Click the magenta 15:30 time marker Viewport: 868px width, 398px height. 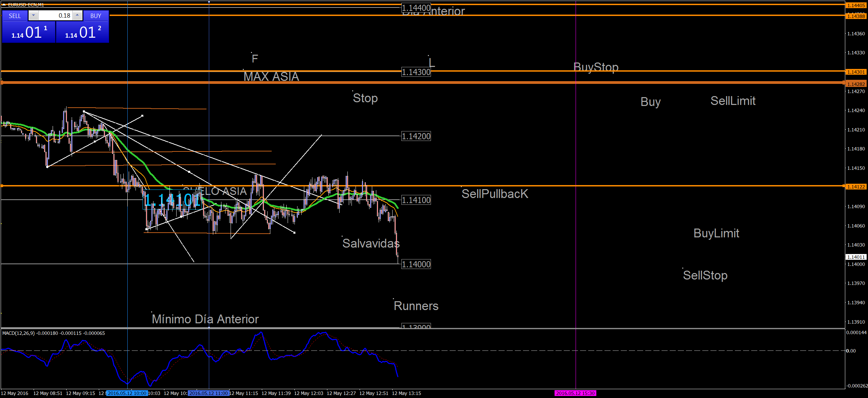click(575, 393)
